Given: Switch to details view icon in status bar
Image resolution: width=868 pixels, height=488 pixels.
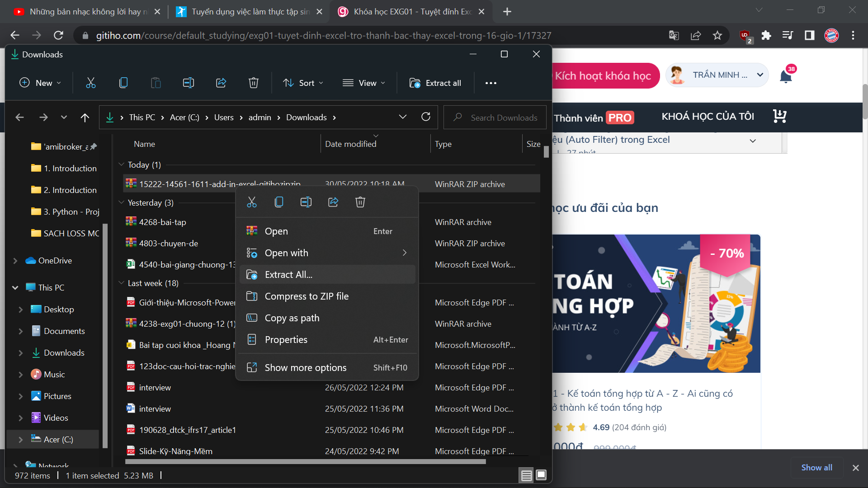Looking at the screenshot, I should [x=526, y=475].
